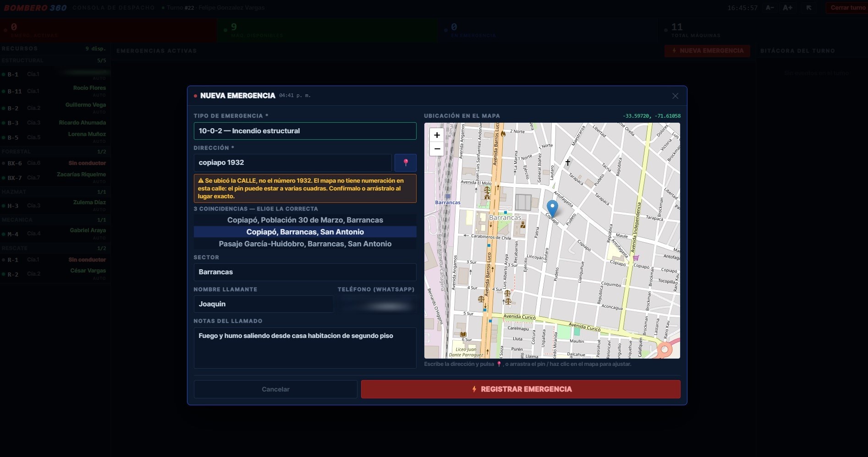Screen dimensions: 868x457
Task: Decrease font size with A− button
Action: 770,8
